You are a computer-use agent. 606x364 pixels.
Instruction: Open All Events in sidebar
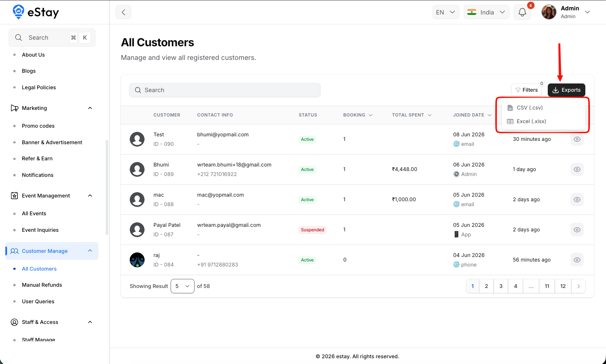34,214
